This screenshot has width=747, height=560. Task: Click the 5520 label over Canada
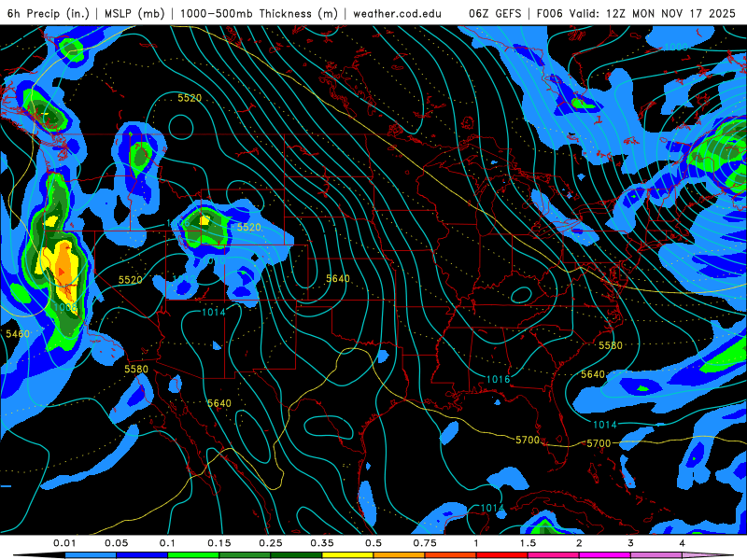(x=190, y=98)
